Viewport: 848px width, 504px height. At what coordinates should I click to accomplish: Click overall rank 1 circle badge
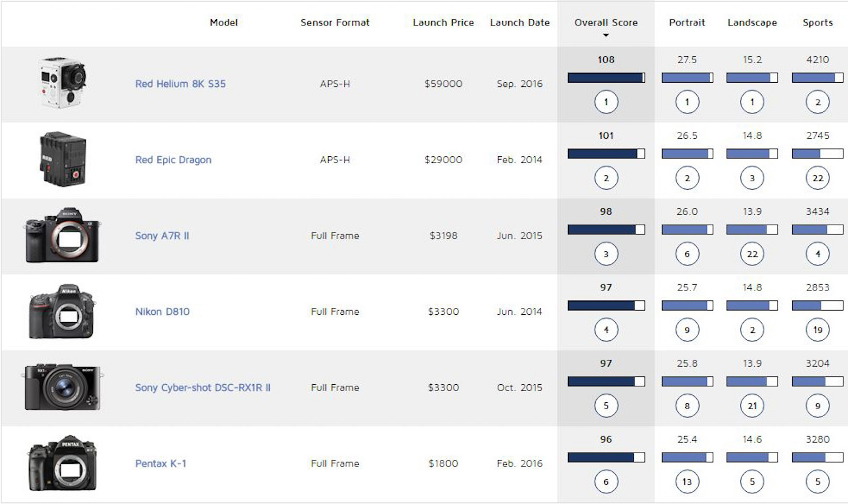[606, 102]
